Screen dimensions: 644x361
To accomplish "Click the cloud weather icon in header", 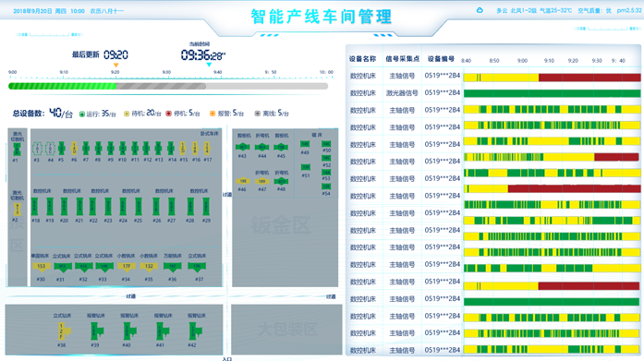I will [480, 10].
